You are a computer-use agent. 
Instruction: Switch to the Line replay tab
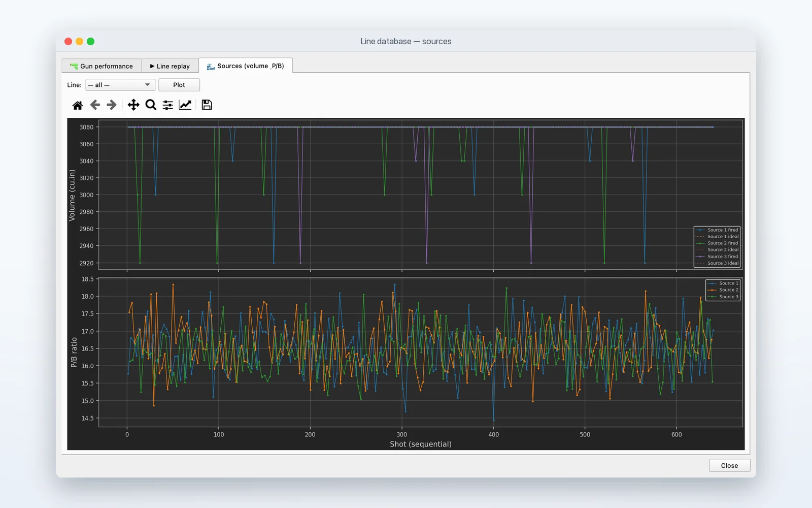tap(170, 66)
